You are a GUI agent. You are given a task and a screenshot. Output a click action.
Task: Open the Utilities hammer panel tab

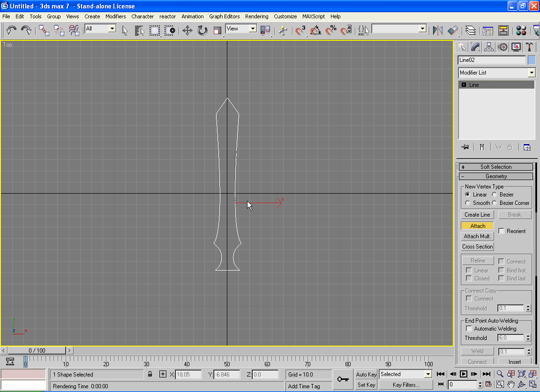529,47
